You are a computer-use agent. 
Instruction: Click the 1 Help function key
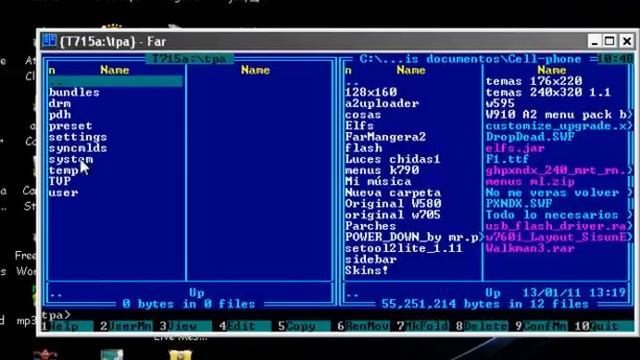pyautogui.click(x=68, y=326)
